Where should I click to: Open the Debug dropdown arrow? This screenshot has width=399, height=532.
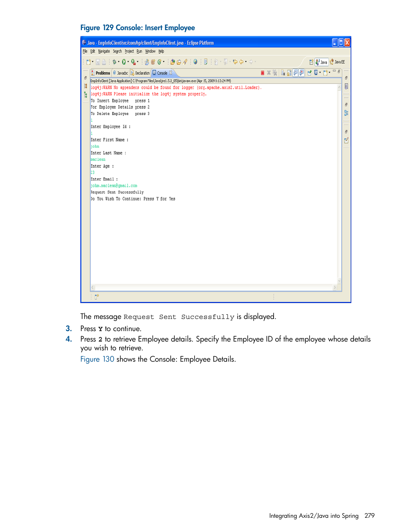[119, 62]
